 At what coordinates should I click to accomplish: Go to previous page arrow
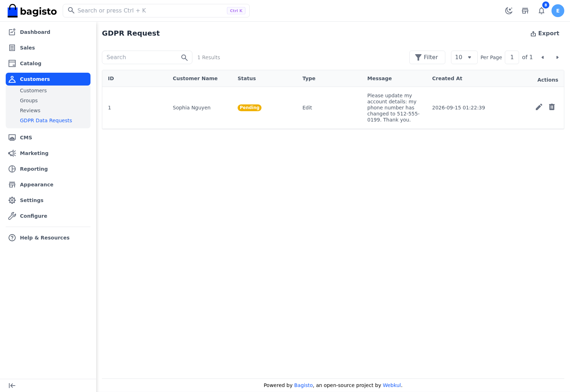pyautogui.click(x=543, y=57)
